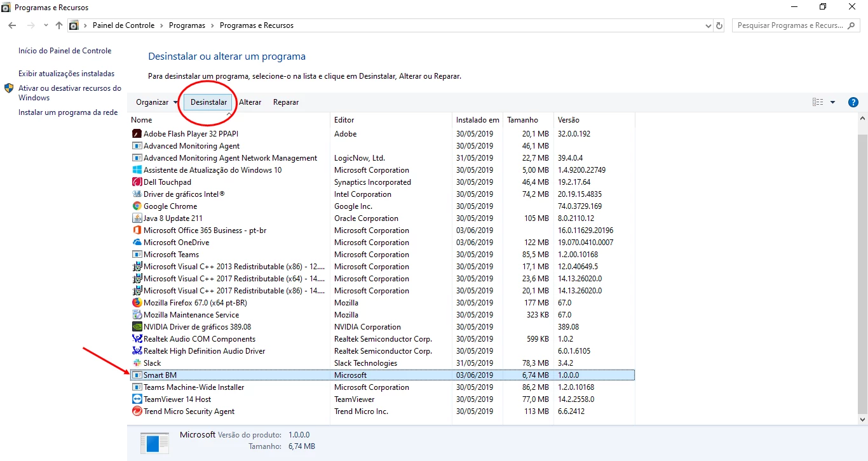Click the TeamViewer 14 Host icon
The width and height of the screenshot is (868, 461).
pos(137,399)
